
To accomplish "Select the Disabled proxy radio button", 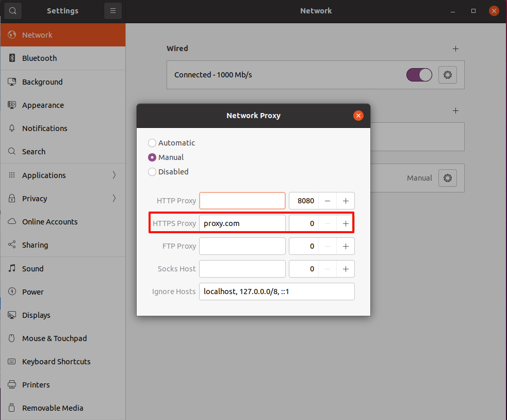I will (152, 171).
